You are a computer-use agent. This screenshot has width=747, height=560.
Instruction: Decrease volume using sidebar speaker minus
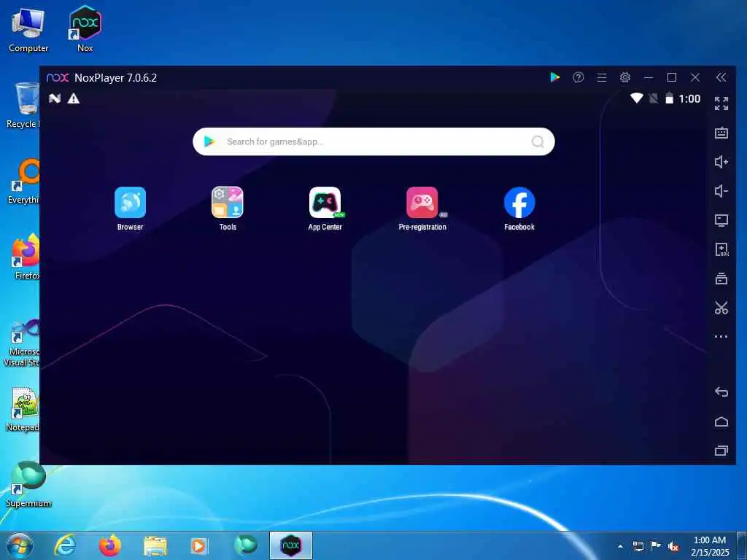[721, 191]
